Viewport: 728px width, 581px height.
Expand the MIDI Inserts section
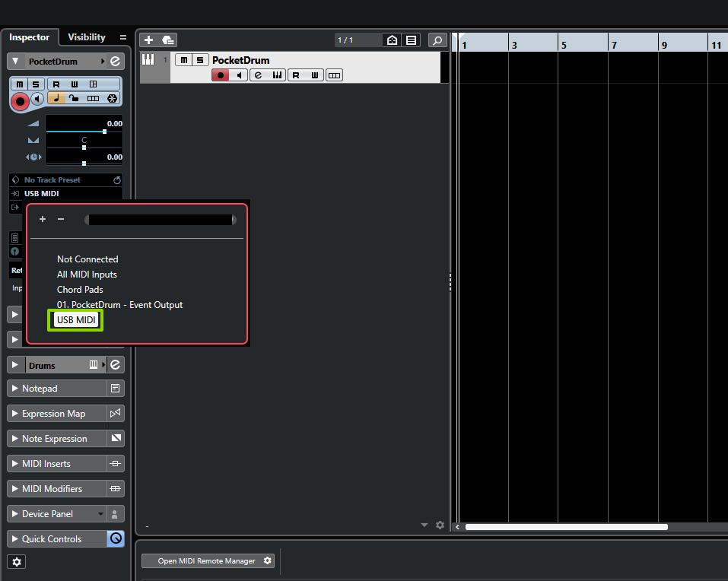pos(15,464)
